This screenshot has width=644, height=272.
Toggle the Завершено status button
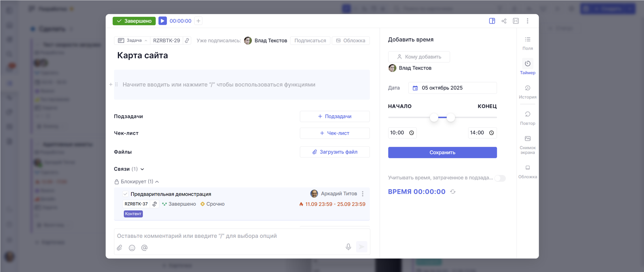[134, 21]
